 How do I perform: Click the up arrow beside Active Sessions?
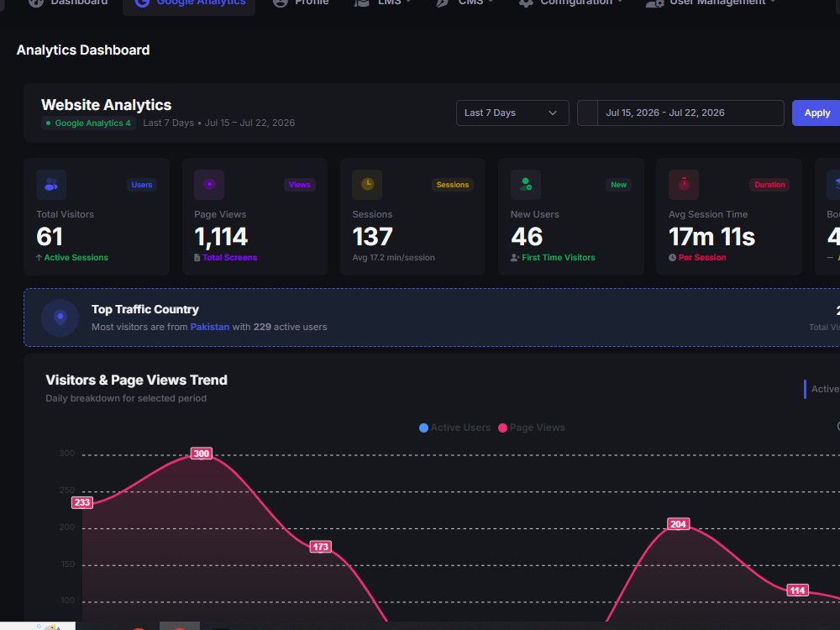tap(39, 258)
